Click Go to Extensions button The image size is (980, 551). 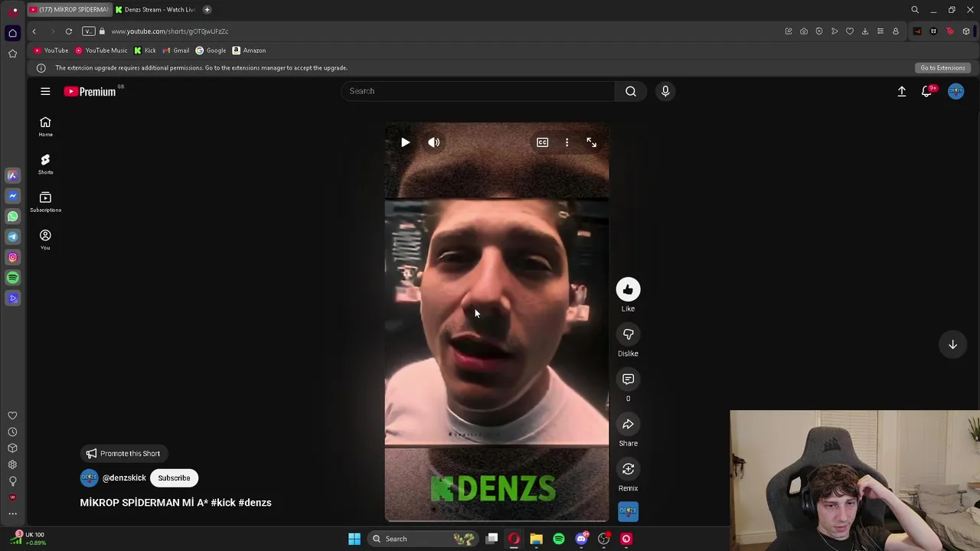pos(942,68)
